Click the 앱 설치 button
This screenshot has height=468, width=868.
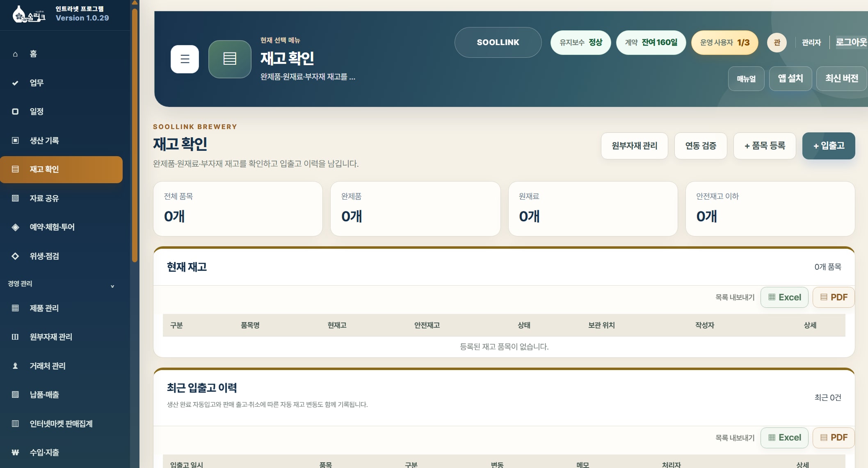790,79
